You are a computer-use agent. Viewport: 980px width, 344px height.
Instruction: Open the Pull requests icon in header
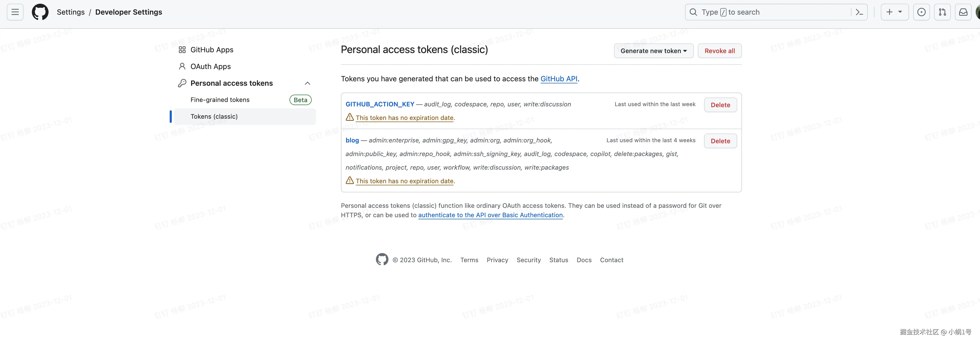942,12
